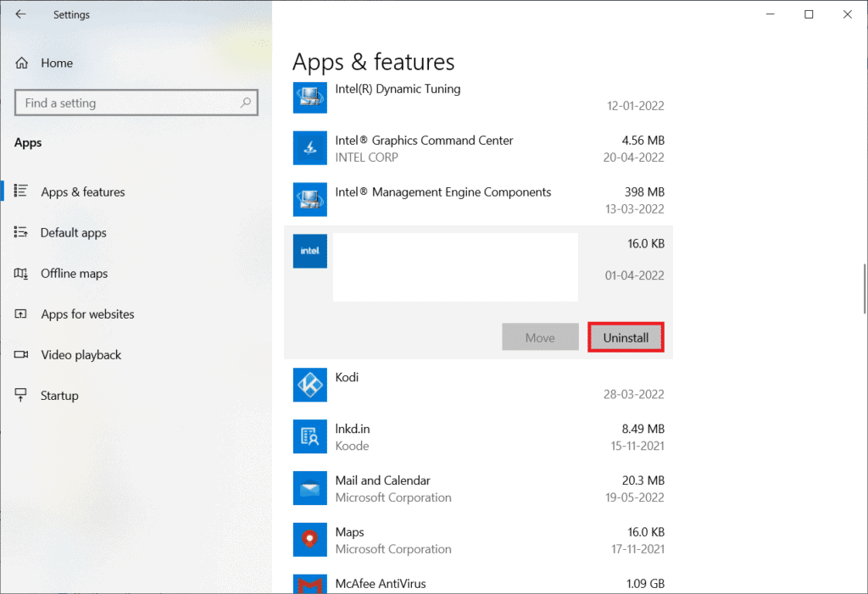Select the Kodi app entry
Screen dimensions: 868x594
[x=478, y=386]
